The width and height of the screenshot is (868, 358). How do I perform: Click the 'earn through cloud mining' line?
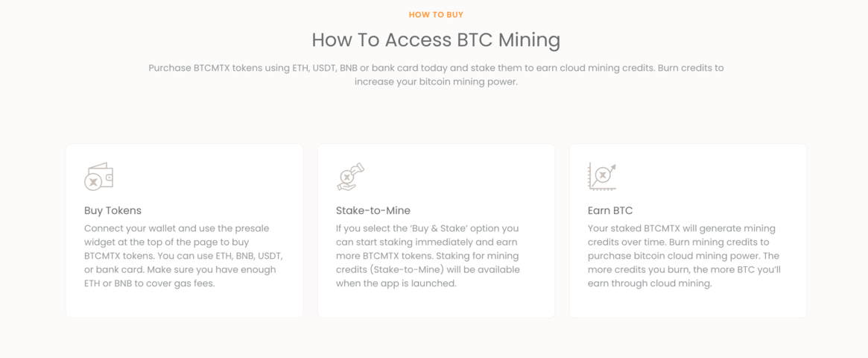pyautogui.click(x=649, y=283)
